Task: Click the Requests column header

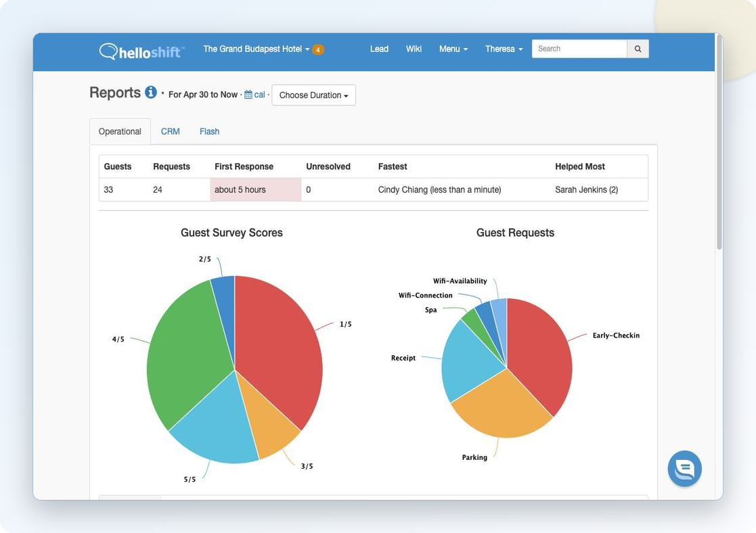Action: click(172, 166)
